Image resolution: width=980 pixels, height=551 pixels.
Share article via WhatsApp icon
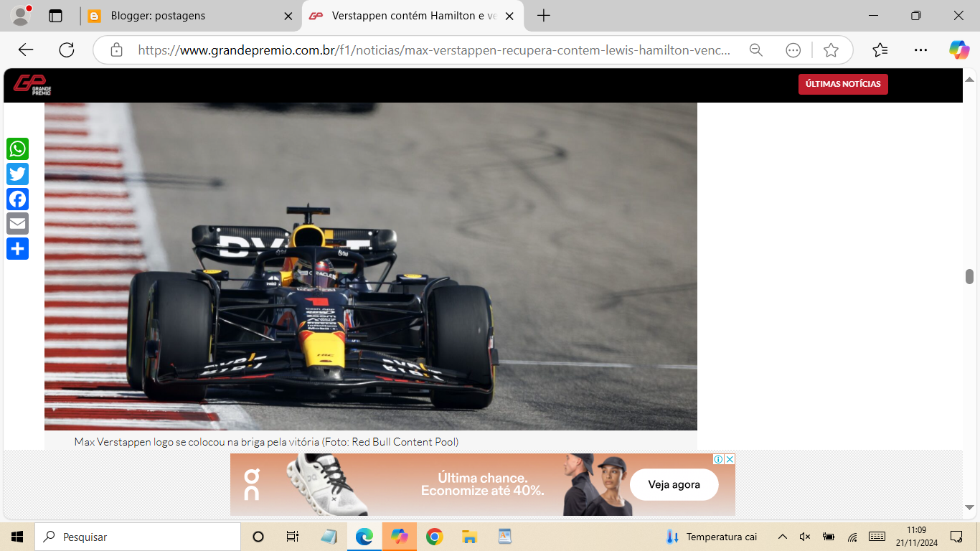[17, 149]
